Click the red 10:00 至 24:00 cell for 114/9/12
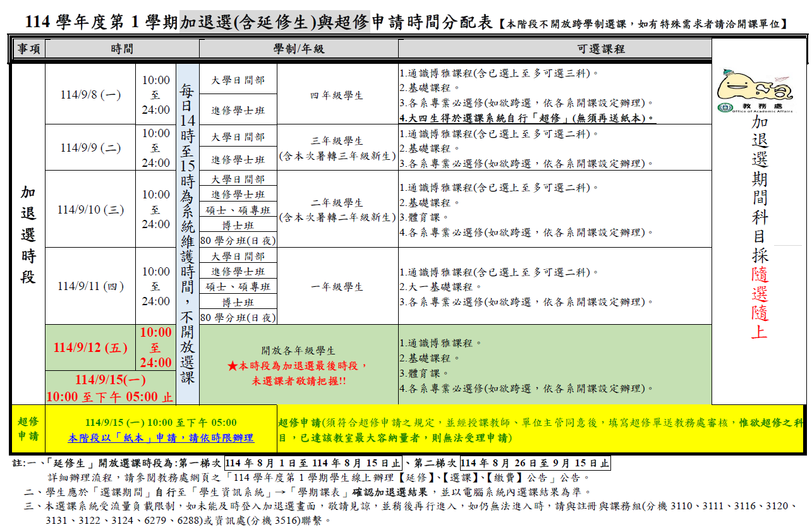 coord(156,348)
